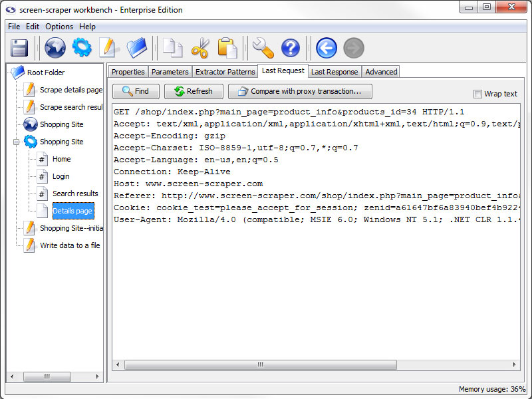Select the Details page scrapeable file
The height and width of the screenshot is (399, 532).
[x=73, y=211]
